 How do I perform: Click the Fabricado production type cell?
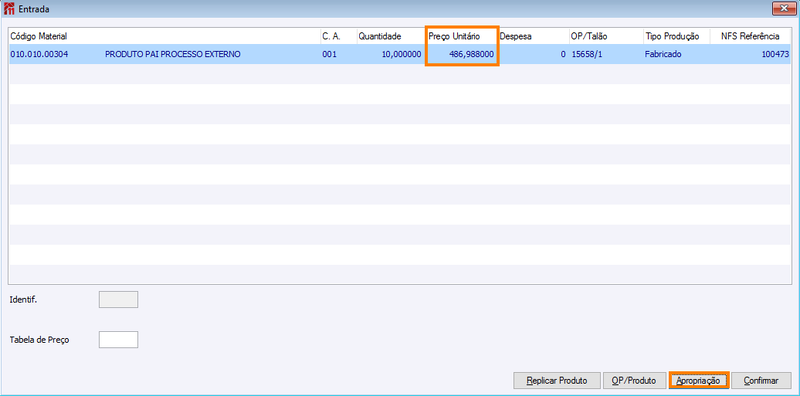(663, 54)
